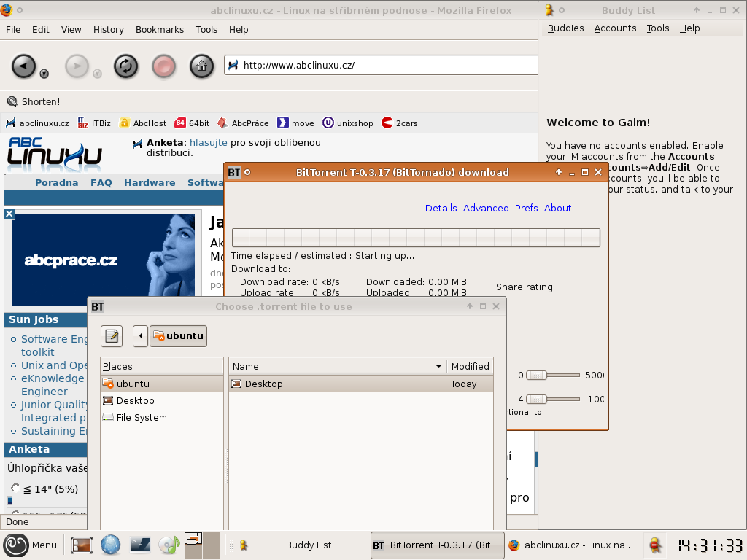Open AbcHost bookmark

[143, 122]
